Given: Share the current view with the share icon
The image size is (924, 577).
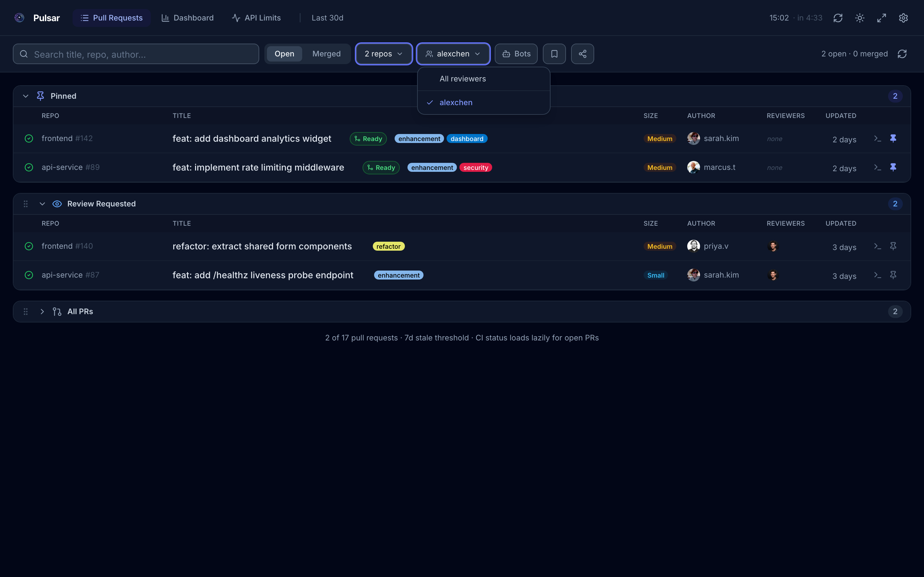Looking at the screenshot, I should pos(582,54).
